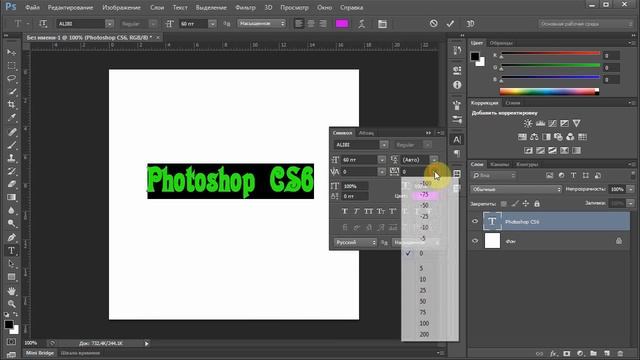Add layer style via fx button
The height and width of the screenshot is (360, 640).
tap(553, 353)
